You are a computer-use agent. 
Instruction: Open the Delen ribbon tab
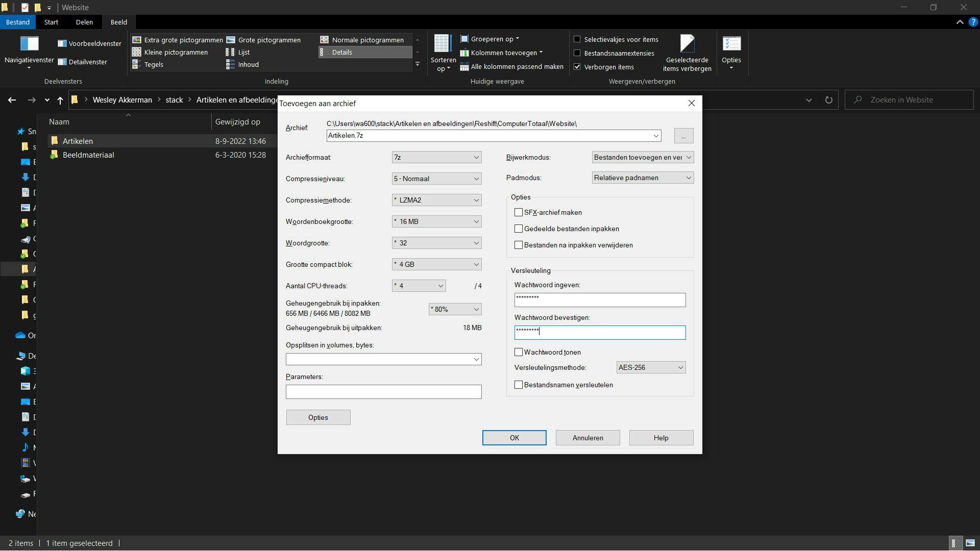(x=84, y=22)
